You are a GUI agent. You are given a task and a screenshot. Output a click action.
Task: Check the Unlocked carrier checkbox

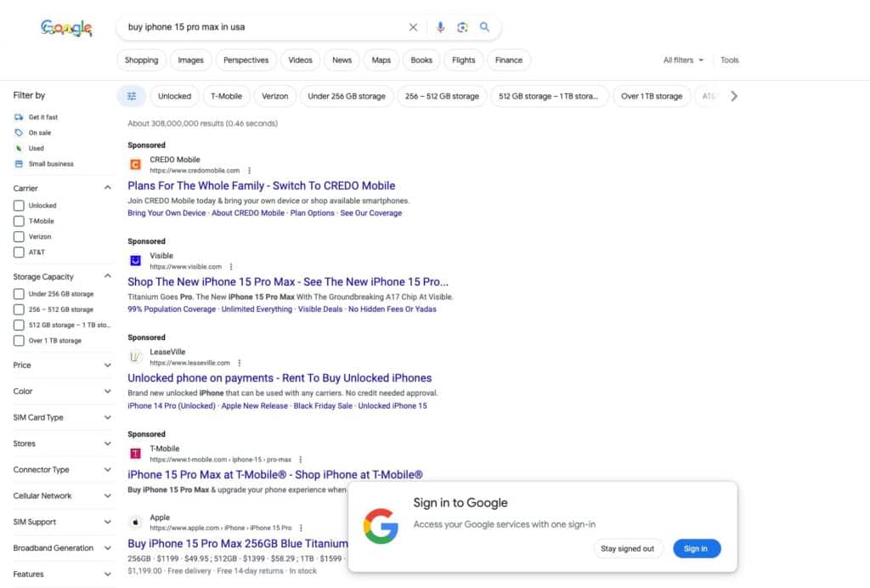click(19, 206)
